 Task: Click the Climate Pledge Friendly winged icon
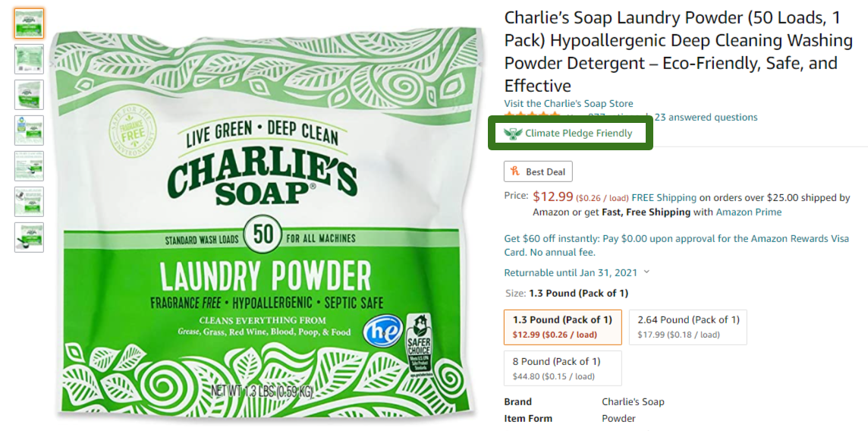tap(513, 133)
